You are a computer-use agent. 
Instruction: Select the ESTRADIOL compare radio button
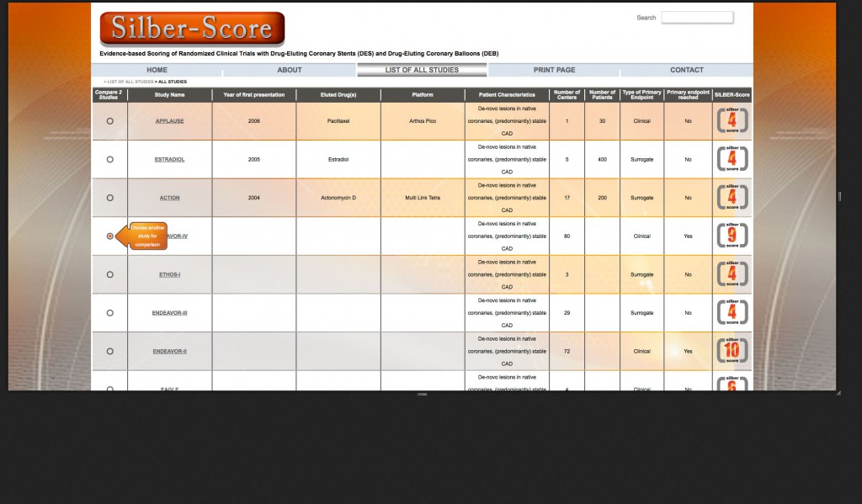click(110, 159)
